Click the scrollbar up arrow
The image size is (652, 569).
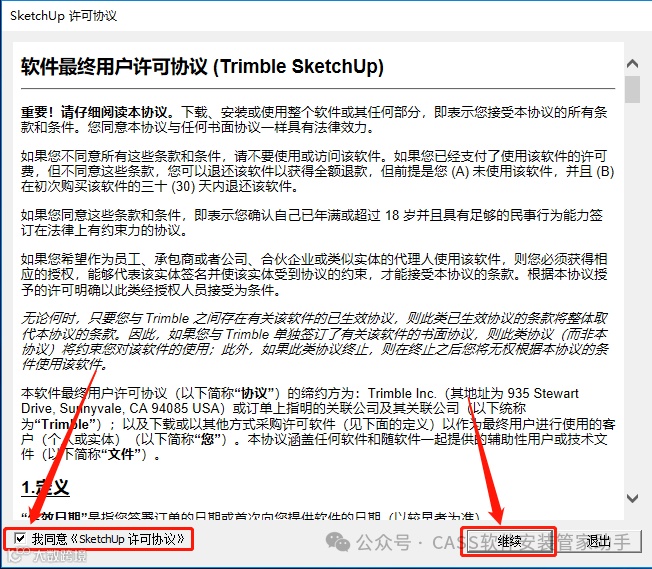[x=632, y=64]
